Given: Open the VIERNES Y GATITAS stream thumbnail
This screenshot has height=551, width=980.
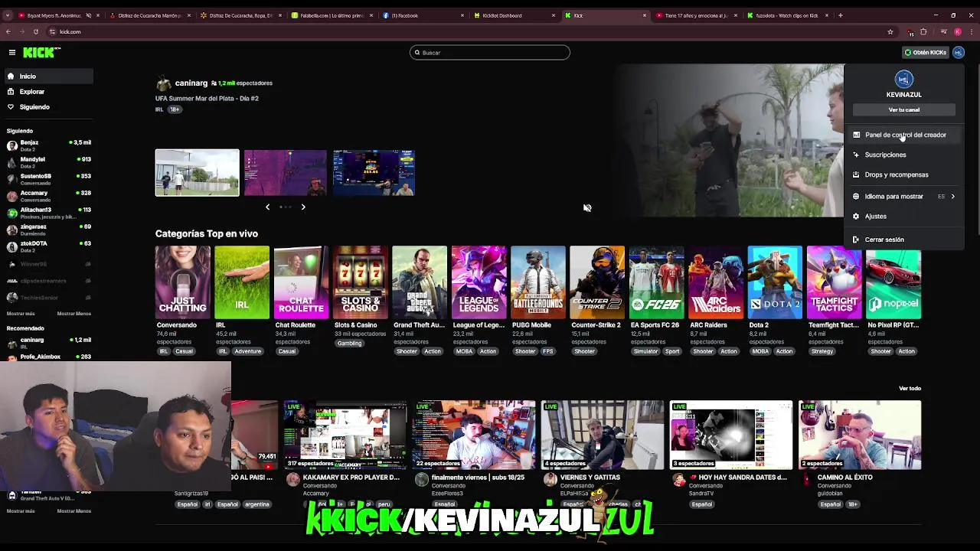Looking at the screenshot, I should pyautogui.click(x=603, y=435).
